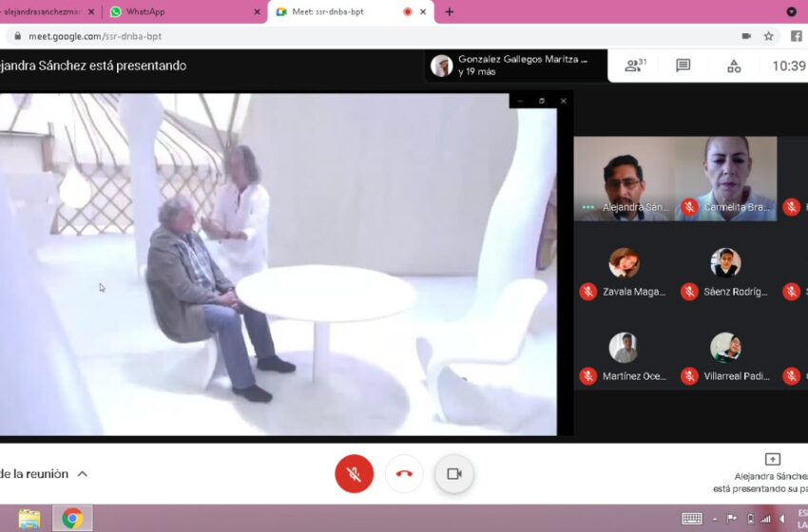Open the meeting chat panel
The height and width of the screenshot is (532, 808).
point(683,66)
